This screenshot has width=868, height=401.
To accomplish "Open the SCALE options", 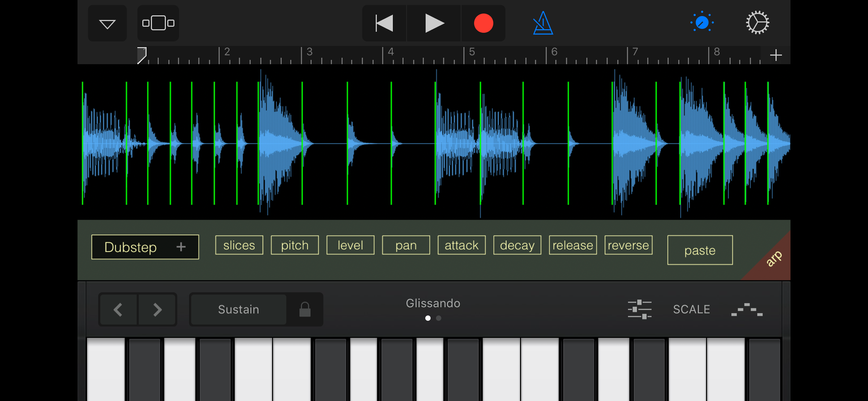I will [x=691, y=309].
